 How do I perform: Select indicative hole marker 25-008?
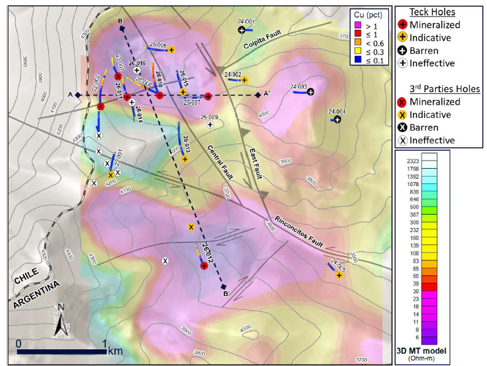tap(171, 50)
